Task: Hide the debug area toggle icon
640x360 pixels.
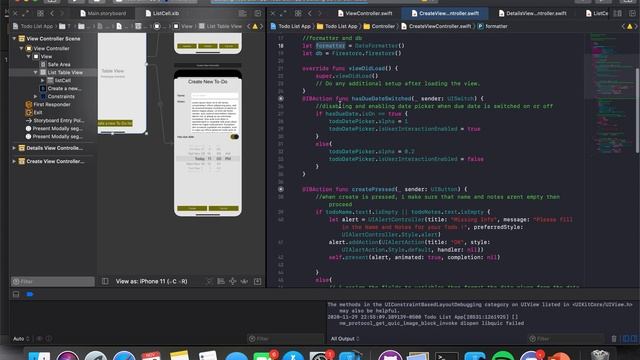Action: coord(16,294)
